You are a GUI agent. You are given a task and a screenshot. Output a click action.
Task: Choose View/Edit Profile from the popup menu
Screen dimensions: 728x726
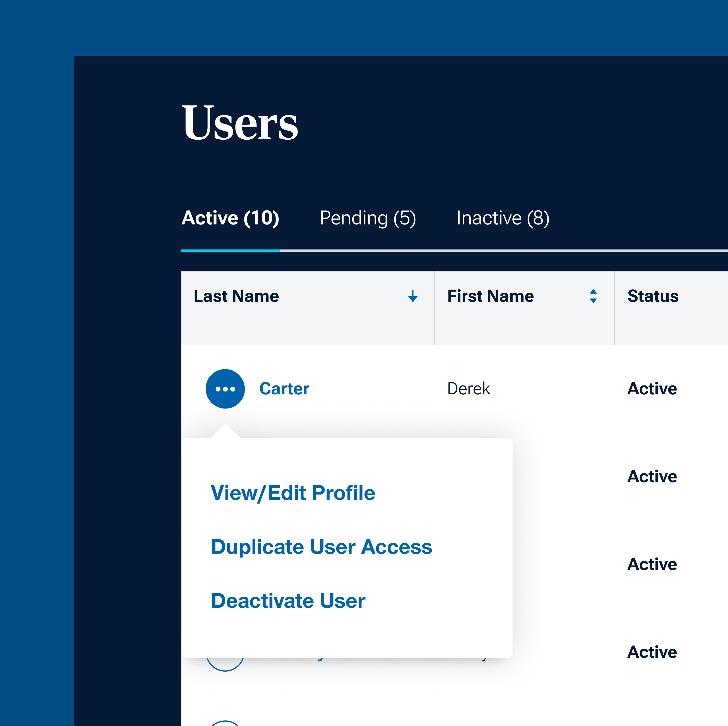(x=293, y=493)
